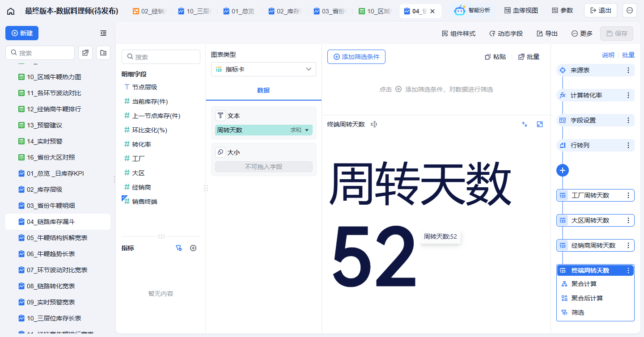The image size is (644, 337).
Task: Click 添加筛选条件 button
Action: tap(356, 57)
